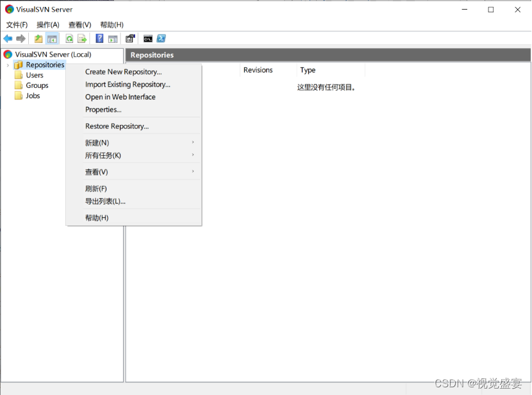Click the Forward arrow toolbar icon

tap(21, 38)
